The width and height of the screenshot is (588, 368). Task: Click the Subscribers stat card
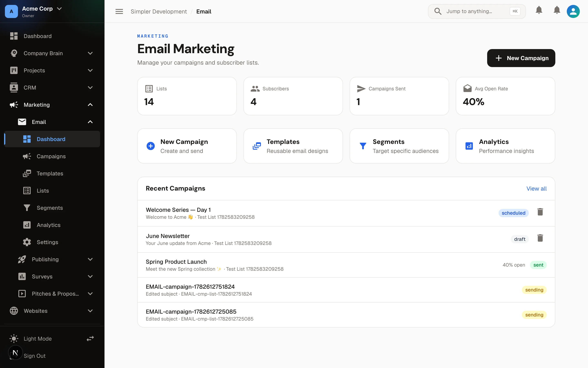tap(293, 96)
